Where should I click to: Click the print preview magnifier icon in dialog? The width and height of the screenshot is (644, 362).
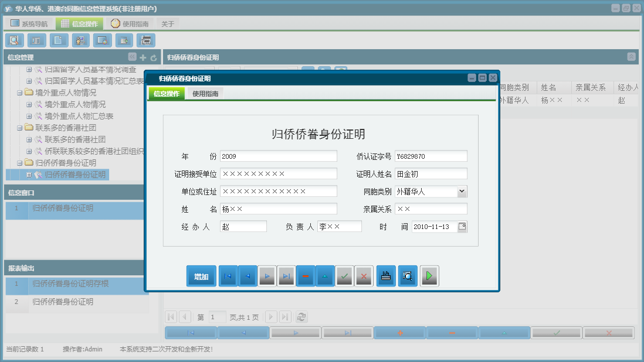point(408,276)
